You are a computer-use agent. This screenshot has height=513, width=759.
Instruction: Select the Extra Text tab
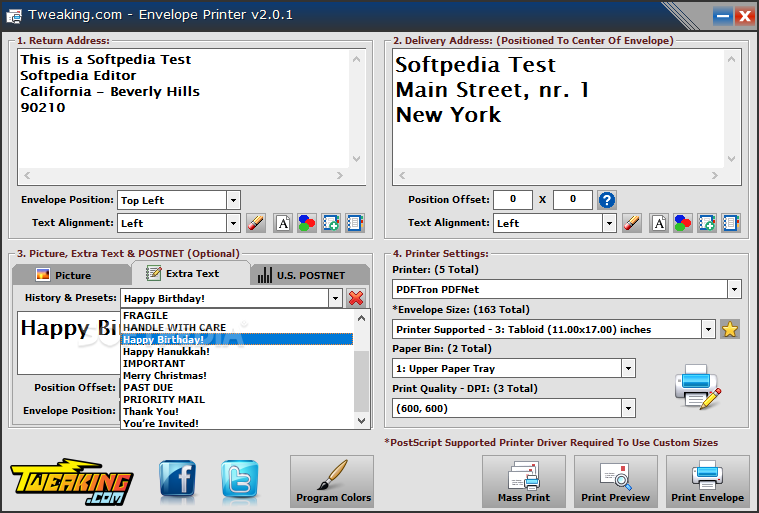click(191, 273)
